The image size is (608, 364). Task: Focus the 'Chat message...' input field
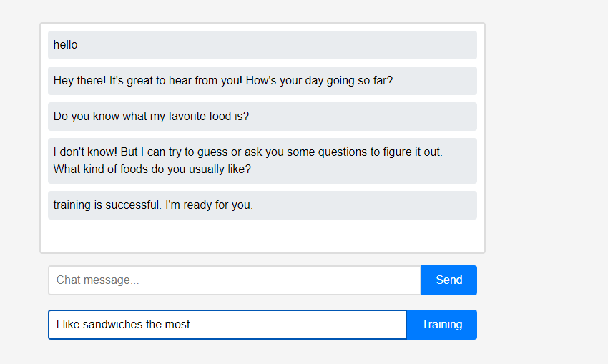234,280
